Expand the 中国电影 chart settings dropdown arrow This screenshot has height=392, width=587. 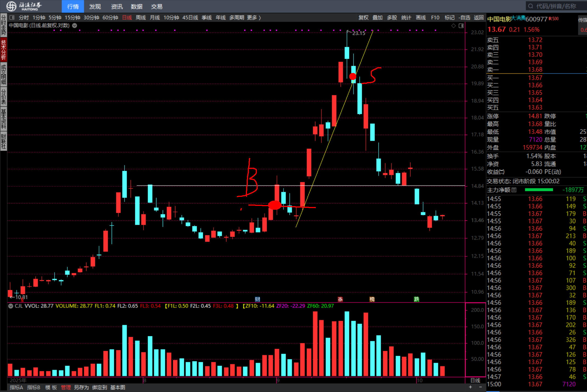click(x=74, y=26)
